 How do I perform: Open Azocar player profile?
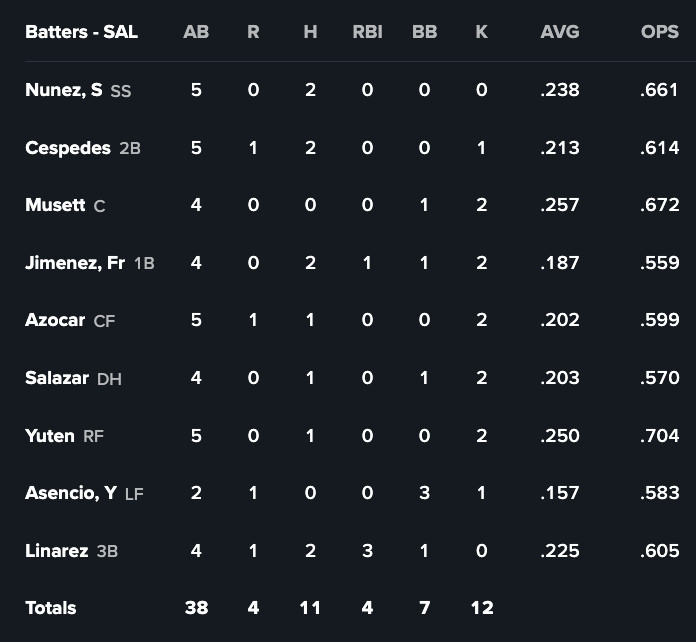coord(55,320)
